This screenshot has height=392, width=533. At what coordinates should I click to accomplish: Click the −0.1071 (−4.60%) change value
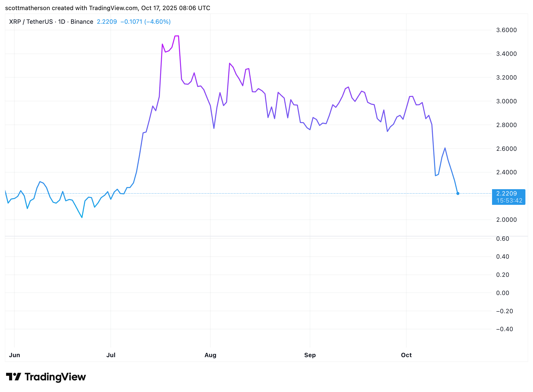coord(145,22)
